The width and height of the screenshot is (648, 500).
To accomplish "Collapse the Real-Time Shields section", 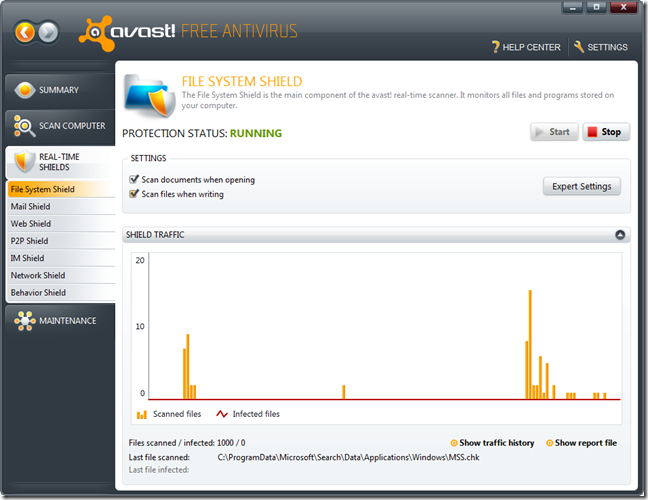I will pos(60,162).
